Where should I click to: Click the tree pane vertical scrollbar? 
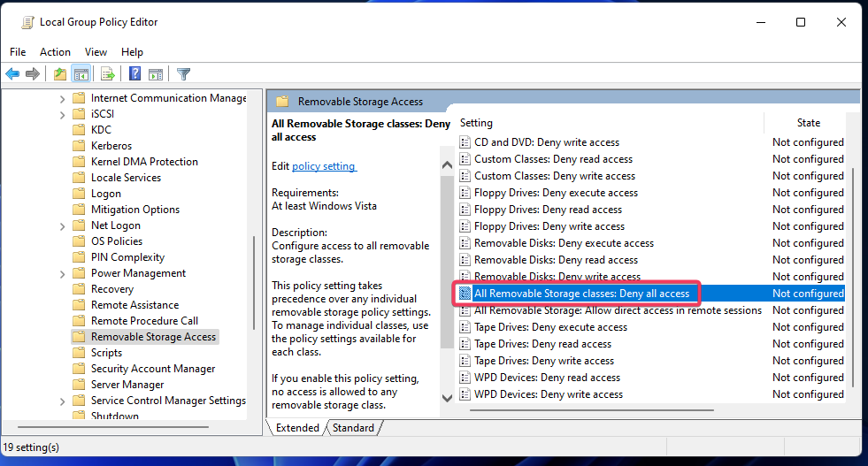254,283
